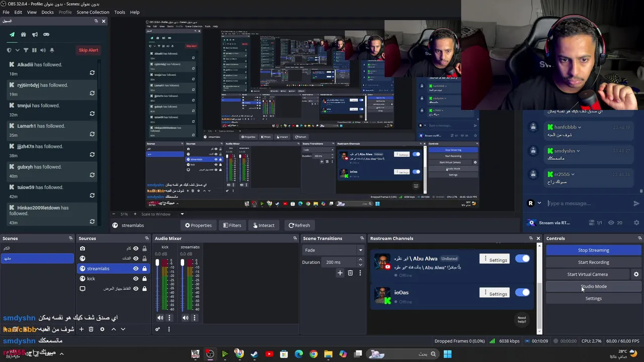This screenshot has width=644, height=362.
Task: Mute the streamlabs audio channel
Action: tap(186, 318)
